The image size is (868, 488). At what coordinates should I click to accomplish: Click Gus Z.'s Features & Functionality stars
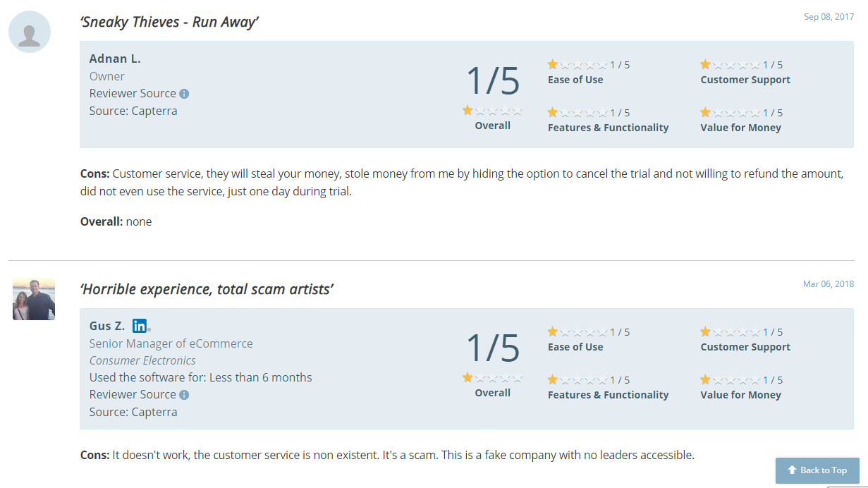click(577, 380)
